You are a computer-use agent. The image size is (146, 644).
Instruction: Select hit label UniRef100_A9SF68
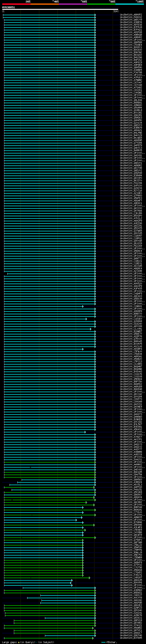[131, 32]
